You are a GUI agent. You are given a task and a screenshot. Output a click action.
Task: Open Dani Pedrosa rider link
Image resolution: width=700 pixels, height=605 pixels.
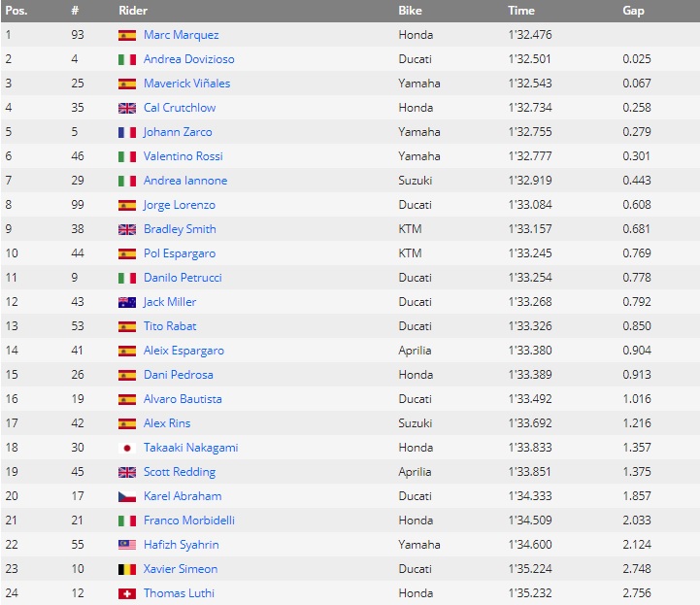[178, 375]
